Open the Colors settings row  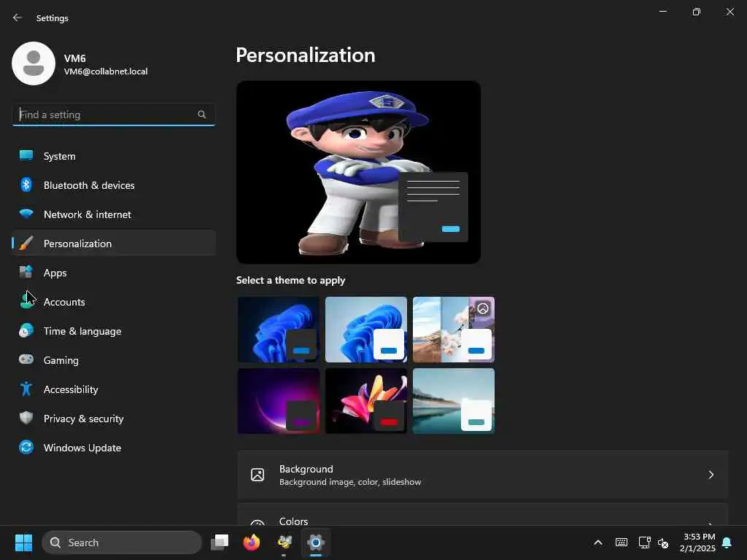click(x=483, y=514)
